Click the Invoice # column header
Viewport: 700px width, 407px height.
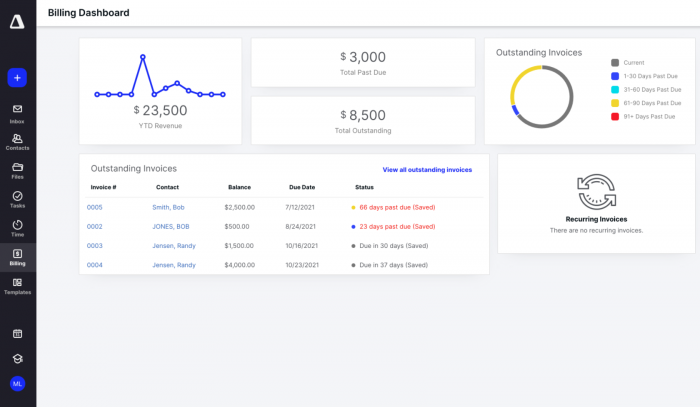click(103, 187)
